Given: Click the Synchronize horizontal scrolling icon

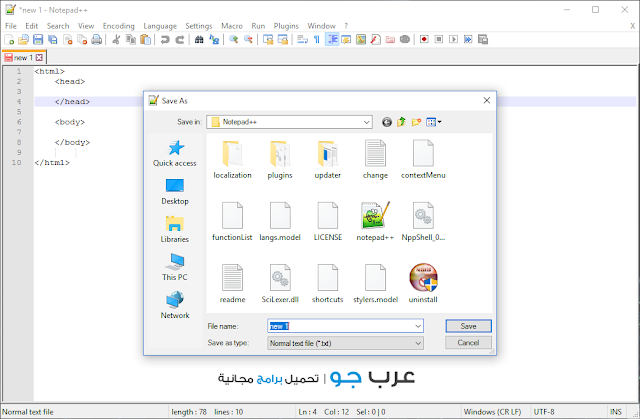Looking at the screenshot, I should coord(282,40).
